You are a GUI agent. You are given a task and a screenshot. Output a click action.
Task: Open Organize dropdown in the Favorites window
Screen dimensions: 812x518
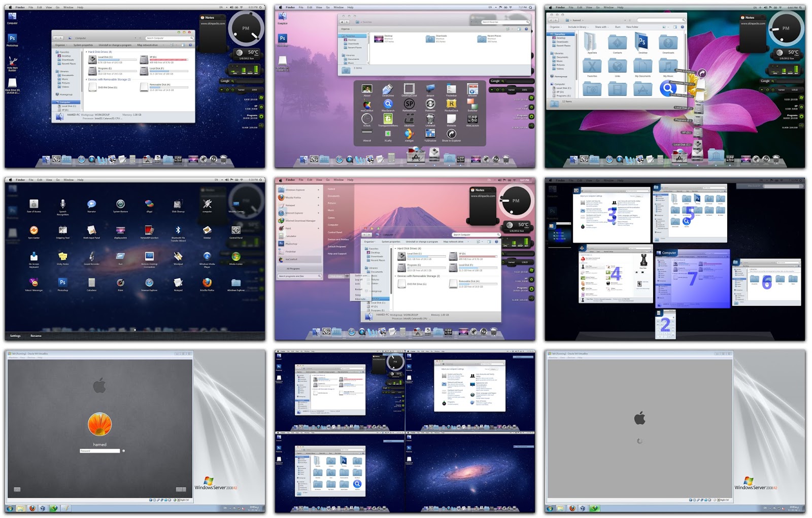pos(347,29)
